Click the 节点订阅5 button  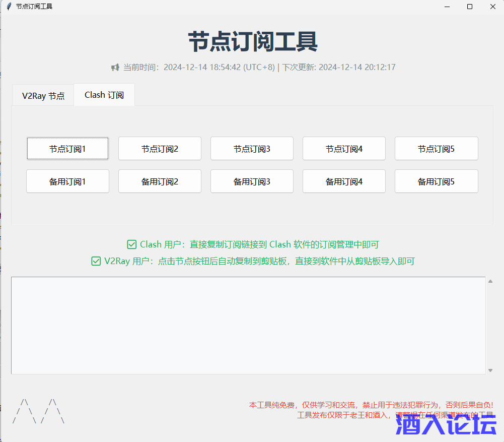[436, 148]
